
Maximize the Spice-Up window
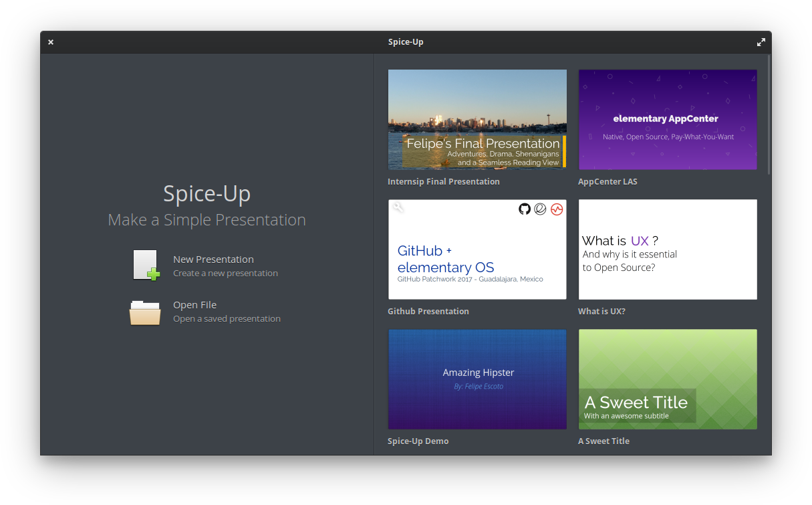pyautogui.click(x=761, y=42)
